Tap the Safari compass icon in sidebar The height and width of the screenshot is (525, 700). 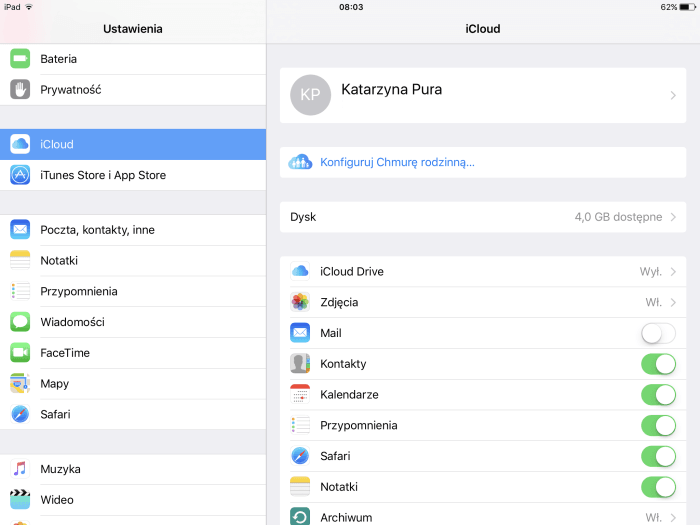point(20,414)
